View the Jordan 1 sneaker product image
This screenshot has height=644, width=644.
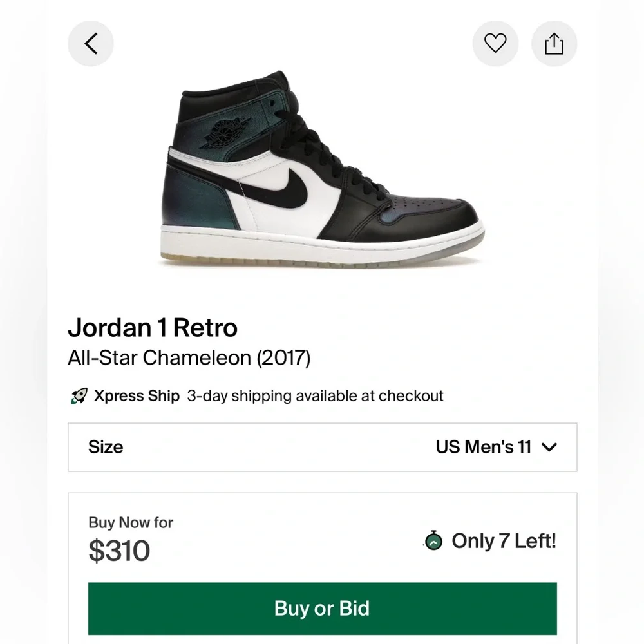pyautogui.click(x=323, y=169)
